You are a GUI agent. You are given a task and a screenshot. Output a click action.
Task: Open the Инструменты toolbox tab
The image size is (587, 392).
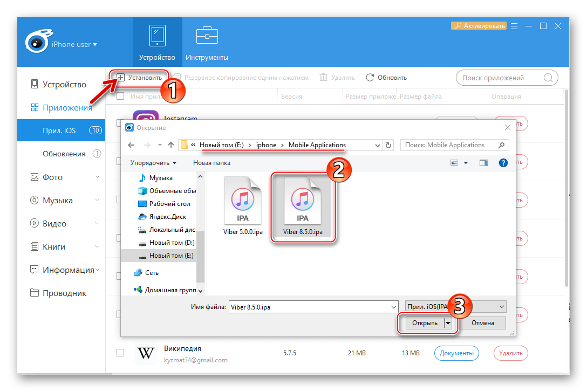(x=207, y=42)
